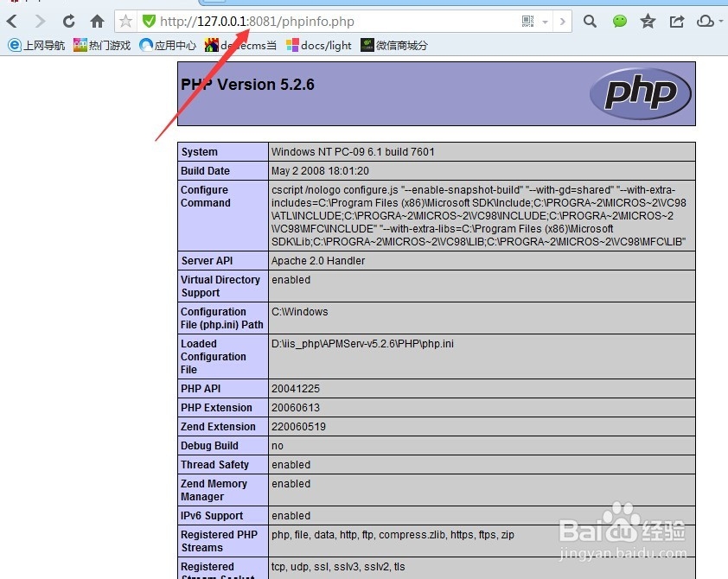Screen dimensions: 728x579
Task: Select the PHP Extension label
Action: point(216,408)
